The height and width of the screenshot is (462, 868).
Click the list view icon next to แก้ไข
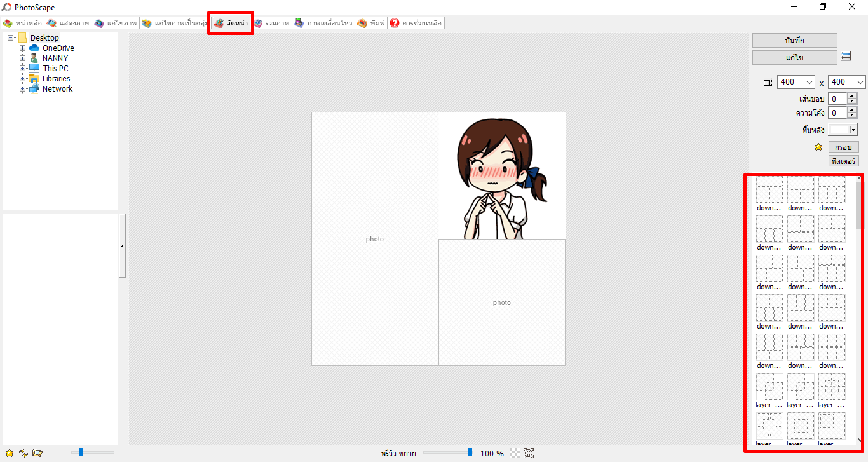(846, 57)
